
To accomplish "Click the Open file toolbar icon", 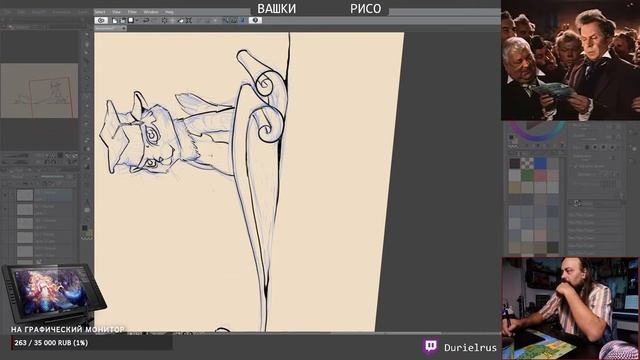I will point(123,20).
